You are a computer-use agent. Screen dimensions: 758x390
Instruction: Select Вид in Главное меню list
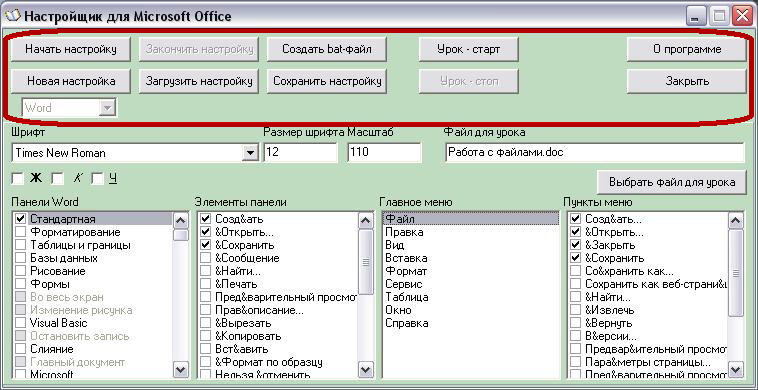[470, 245]
